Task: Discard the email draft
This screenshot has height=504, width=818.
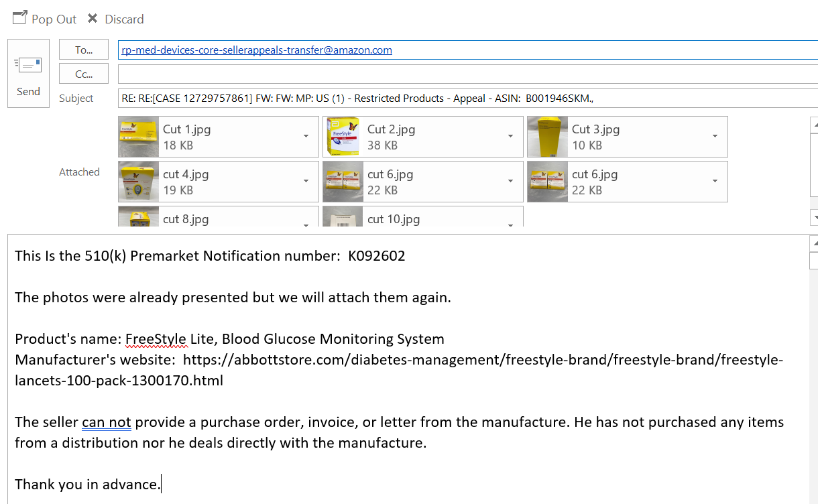Action: [x=116, y=19]
